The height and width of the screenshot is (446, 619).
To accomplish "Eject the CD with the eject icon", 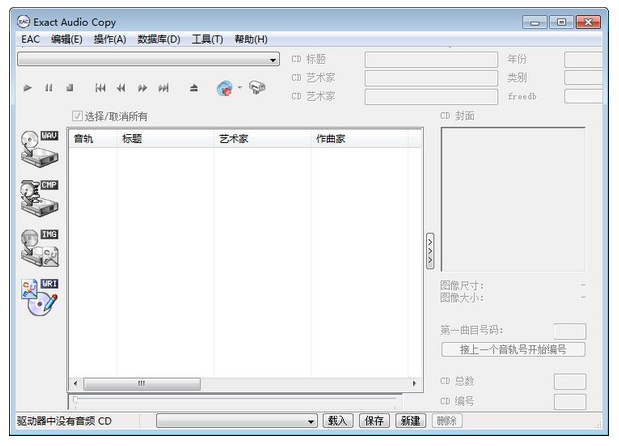I will [193, 88].
